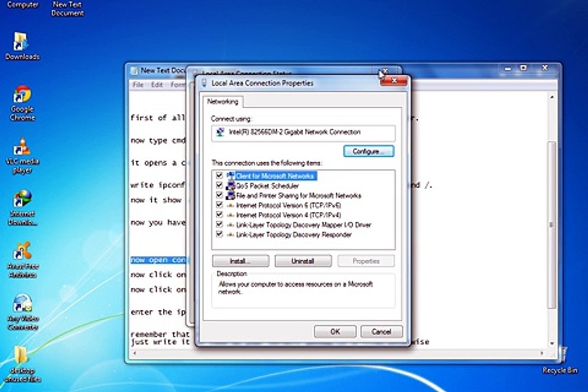The width and height of the screenshot is (588, 392).
Task: Launch Google Chrome from the desktop
Action: pyautogui.click(x=22, y=102)
